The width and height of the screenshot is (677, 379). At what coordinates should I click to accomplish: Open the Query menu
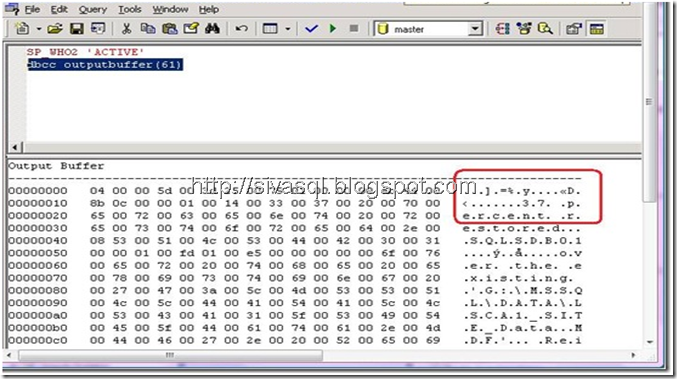pos(92,9)
